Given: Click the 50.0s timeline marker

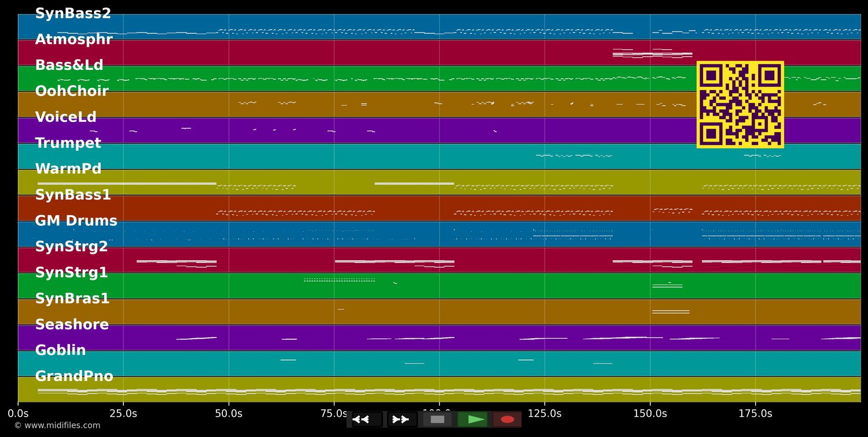Looking at the screenshot, I should pos(229,413).
